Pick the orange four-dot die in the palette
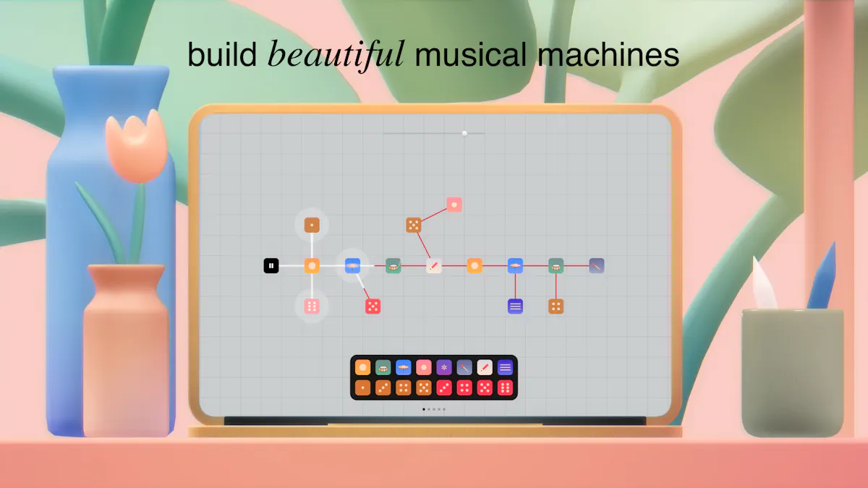Image resolution: width=868 pixels, height=488 pixels. coord(404,388)
